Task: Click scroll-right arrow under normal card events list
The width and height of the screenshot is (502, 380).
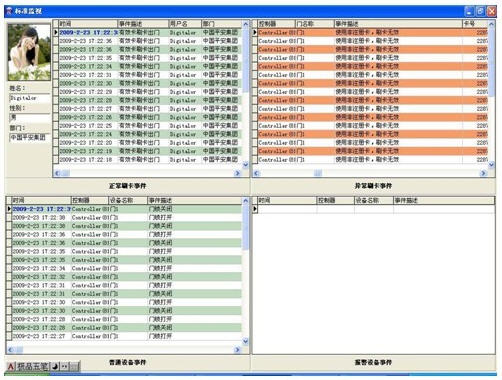Action: [x=237, y=173]
